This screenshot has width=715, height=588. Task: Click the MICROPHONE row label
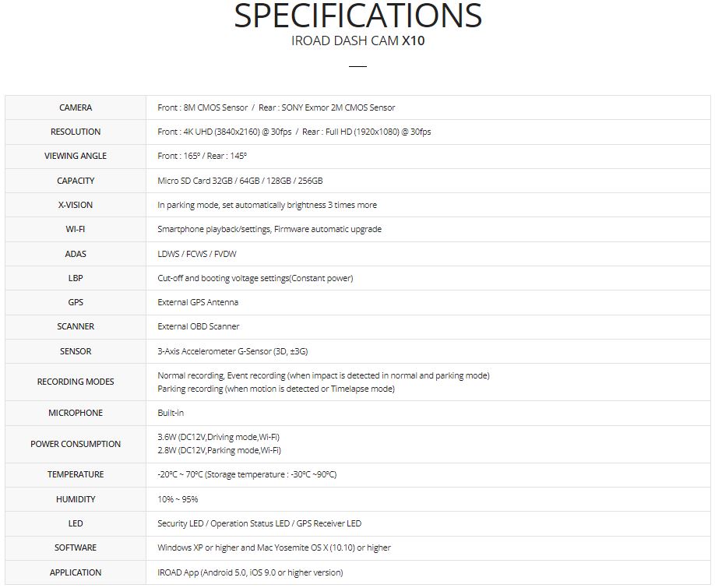(76, 413)
